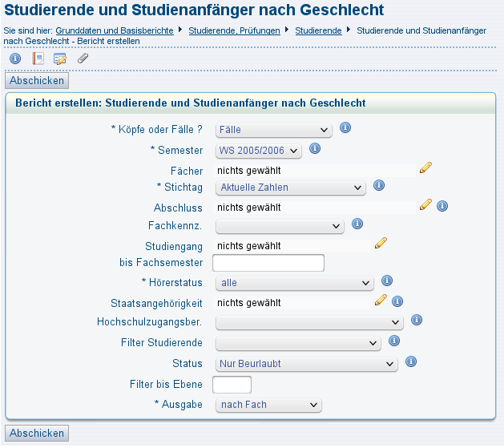Click the paperclip attachment icon
Image resolution: width=504 pixels, height=448 pixels.
[x=83, y=59]
